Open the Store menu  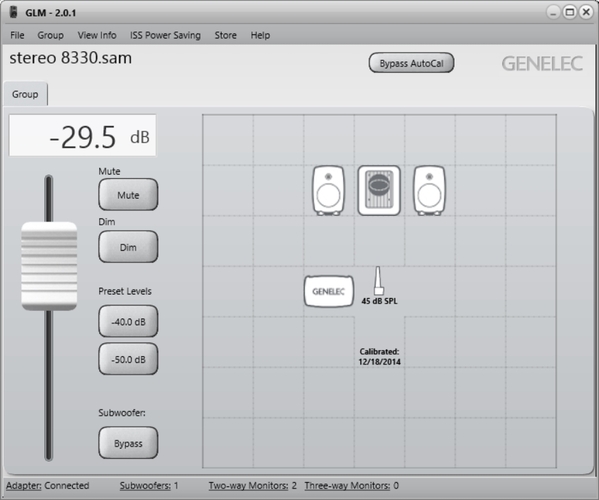coord(225,35)
